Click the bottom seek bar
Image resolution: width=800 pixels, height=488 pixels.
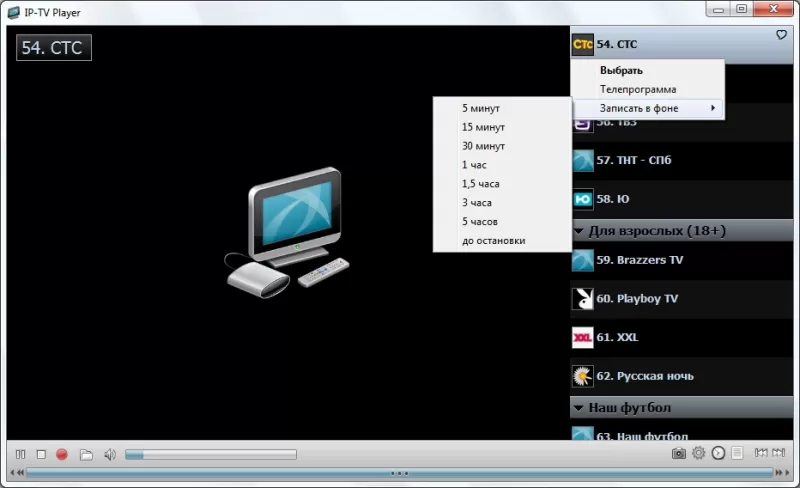point(399,473)
